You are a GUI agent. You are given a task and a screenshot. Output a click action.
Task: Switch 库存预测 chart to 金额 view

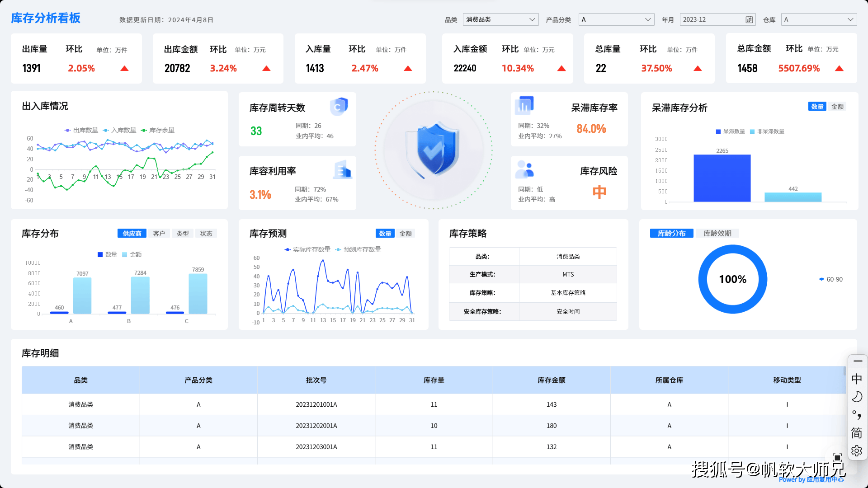406,234
